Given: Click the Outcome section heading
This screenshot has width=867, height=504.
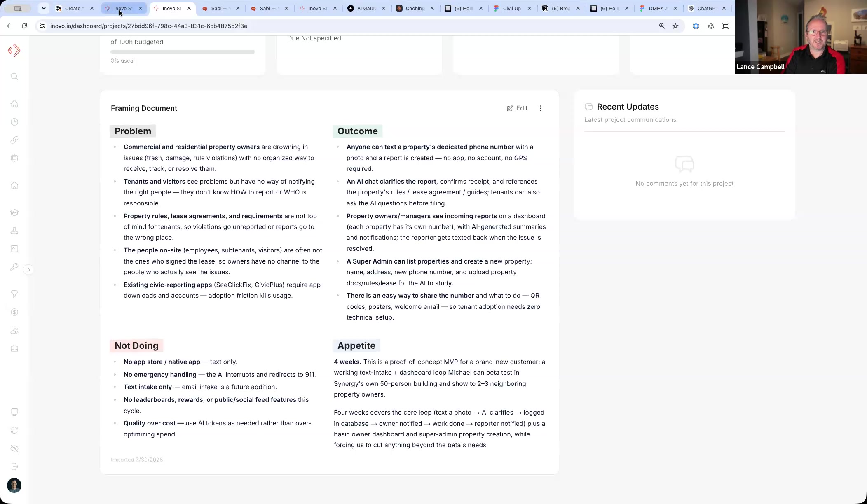Looking at the screenshot, I should pyautogui.click(x=357, y=131).
